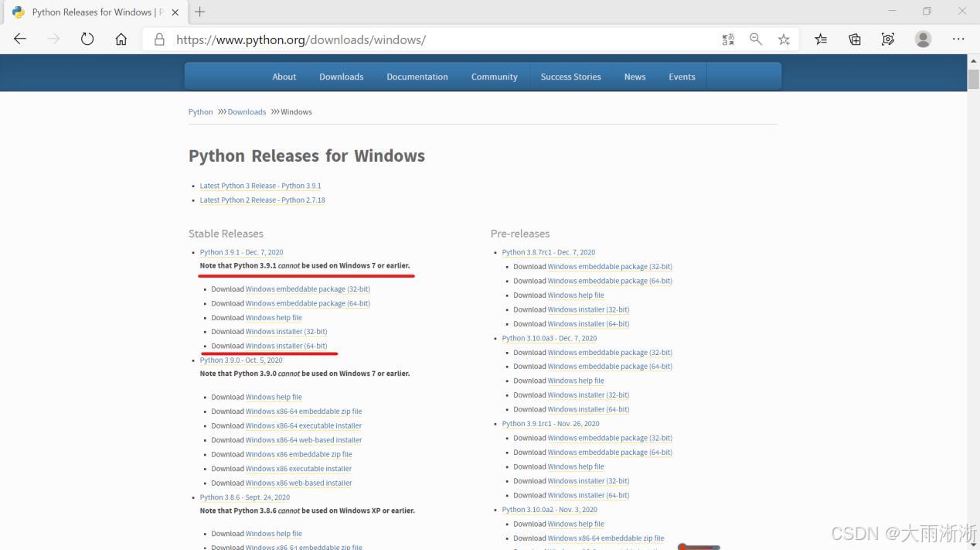Download 3.9.1rc1 Windows installer (64-bit)
Screen dimensions: 980x550
click(588, 495)
